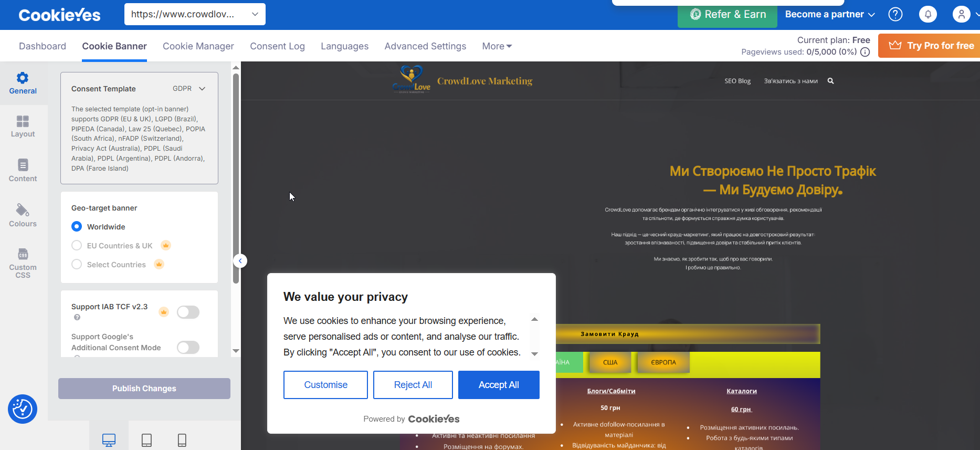Click the pageviews info icon

click(865, 52)
